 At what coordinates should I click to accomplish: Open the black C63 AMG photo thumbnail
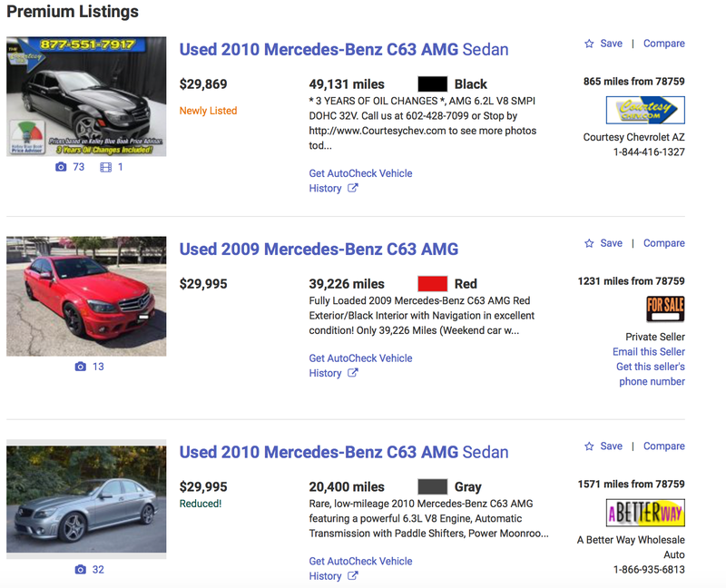pos(86,96)
